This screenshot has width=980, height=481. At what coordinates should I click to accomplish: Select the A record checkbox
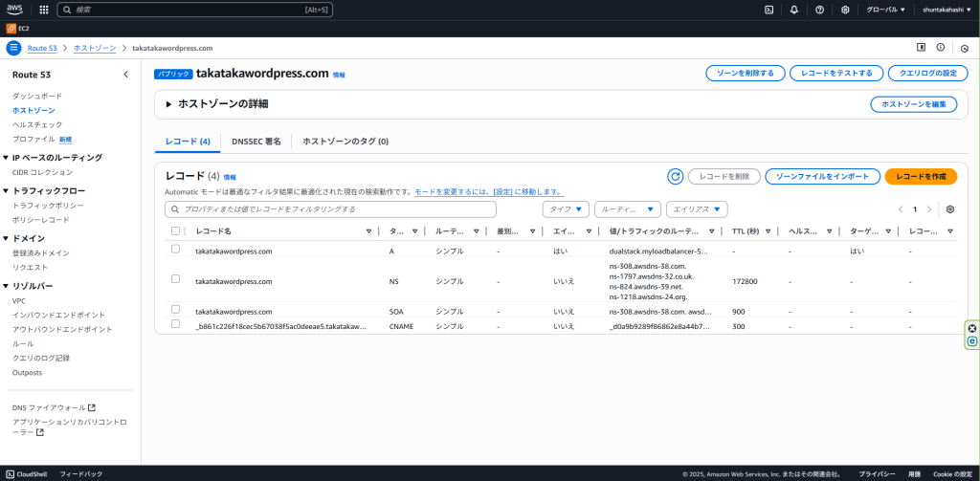click(176, 249)
